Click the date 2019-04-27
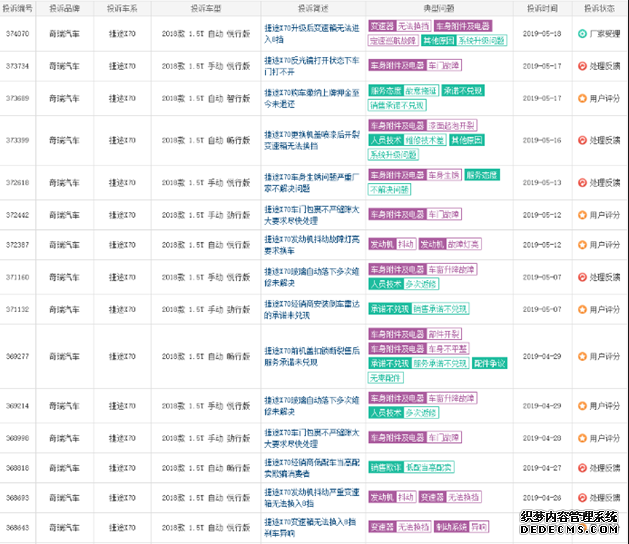This screenshot has width=629, height=544. pos(542,468)
